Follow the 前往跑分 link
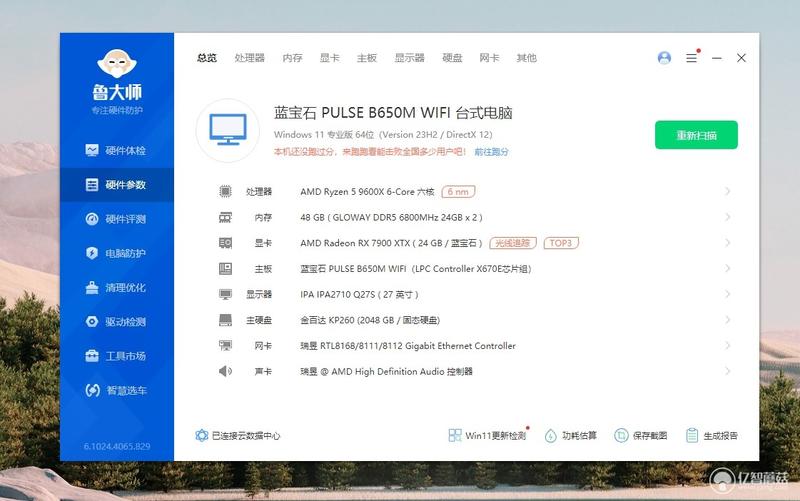The image size is (800, 501). pyautogui.click(x=491, y=152)
